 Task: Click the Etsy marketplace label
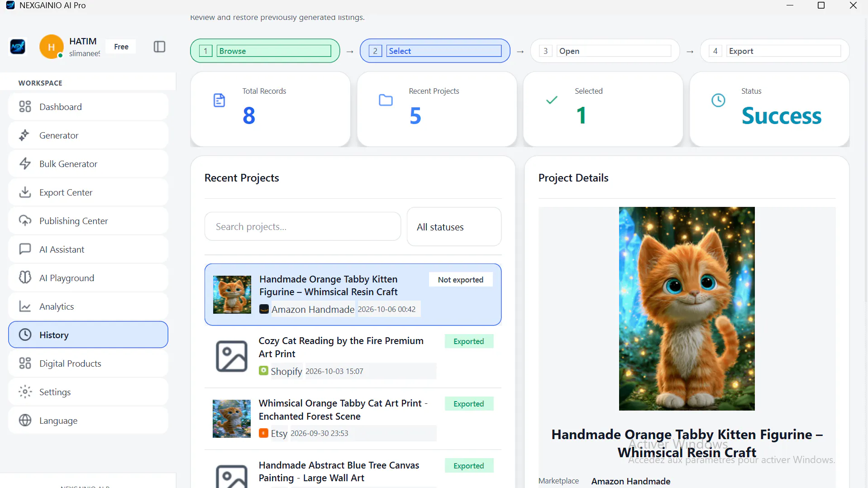[279, 433]
